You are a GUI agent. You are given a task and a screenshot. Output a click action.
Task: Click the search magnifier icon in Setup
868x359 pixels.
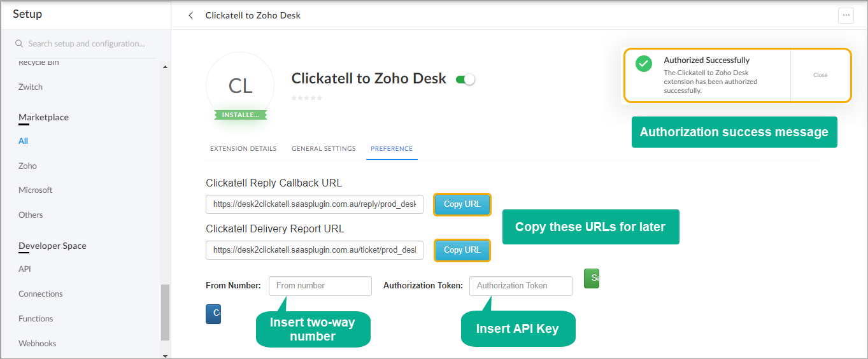coord(19,44)
